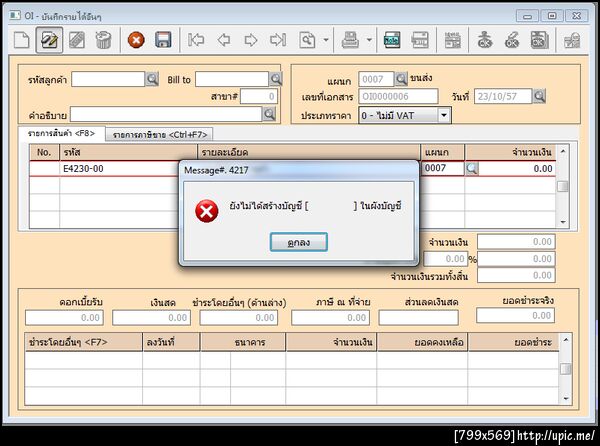Click the เงินสด amount field

click(152, 318)
